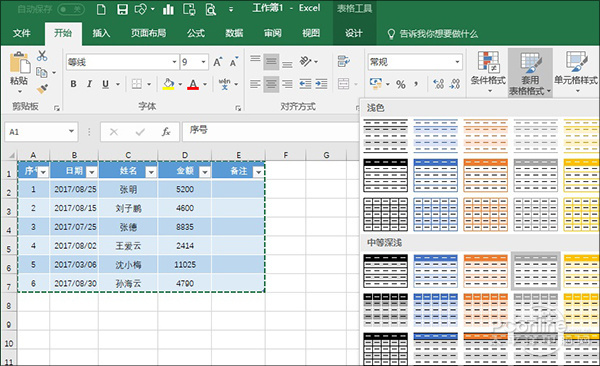Click the format painter brush icon
Viewport: 600px width, 366px height.
[x=42, y=89]
